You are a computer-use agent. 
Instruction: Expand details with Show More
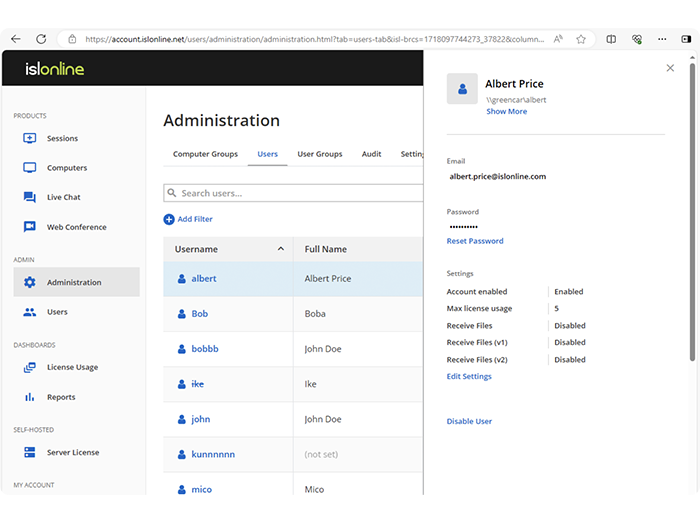[506, 112]
